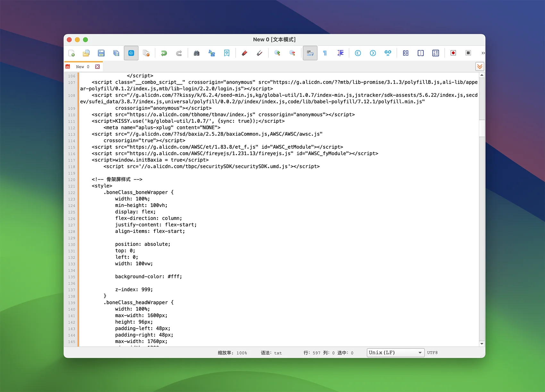Toggle the indent guide icon

(x=340, y=53)
